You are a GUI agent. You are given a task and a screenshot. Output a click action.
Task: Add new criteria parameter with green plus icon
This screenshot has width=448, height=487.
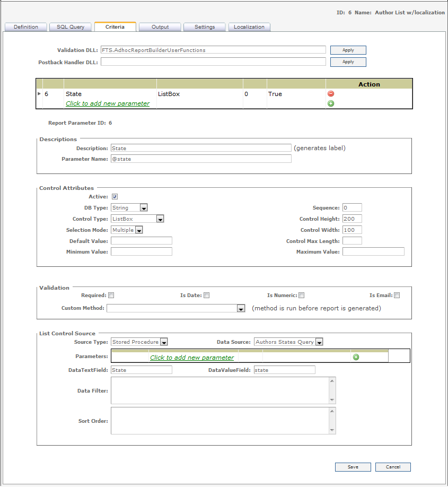click(331, 103)
